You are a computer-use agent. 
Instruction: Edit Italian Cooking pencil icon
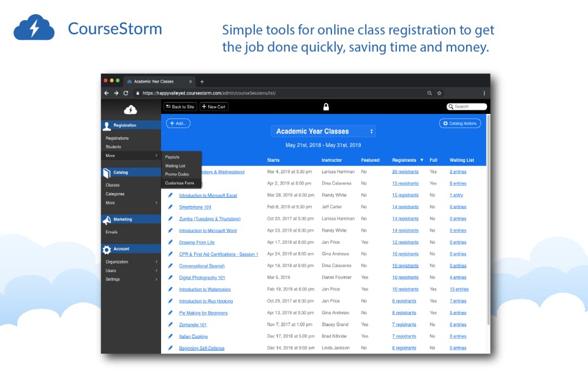170,336
